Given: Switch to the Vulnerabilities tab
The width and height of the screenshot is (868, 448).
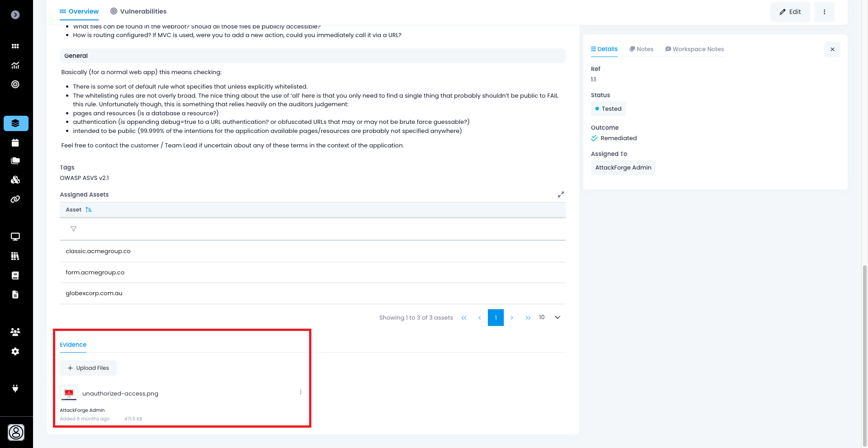Looking at the screenshot, I should (x=138, y=11).
